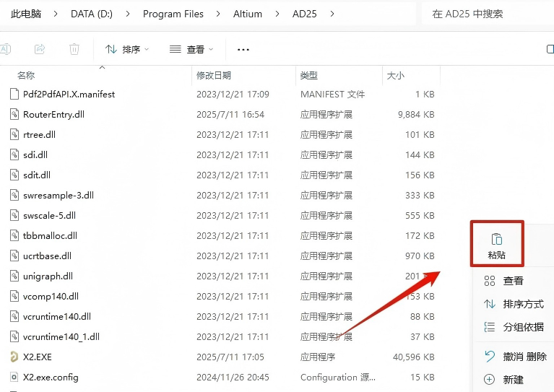Viewport: 554px width, 392px height.
Task: Click the rtree.dll file icon
Action: [x=14, y=134]
